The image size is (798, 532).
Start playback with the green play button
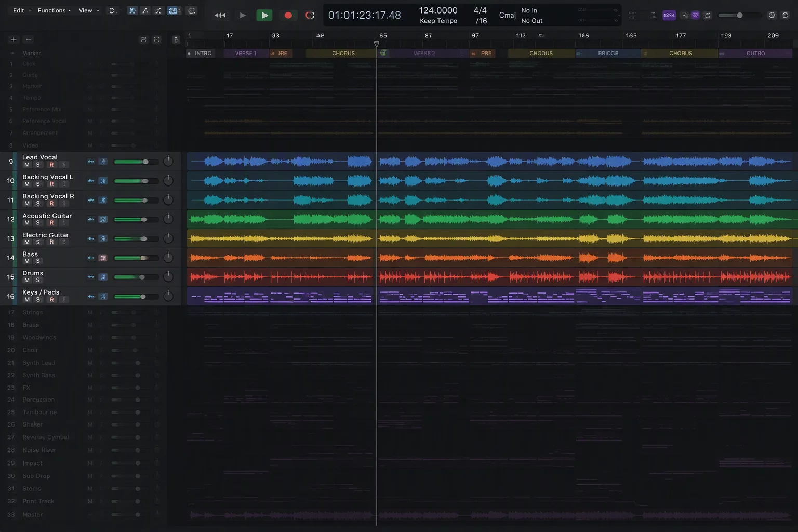click(264, 15)
